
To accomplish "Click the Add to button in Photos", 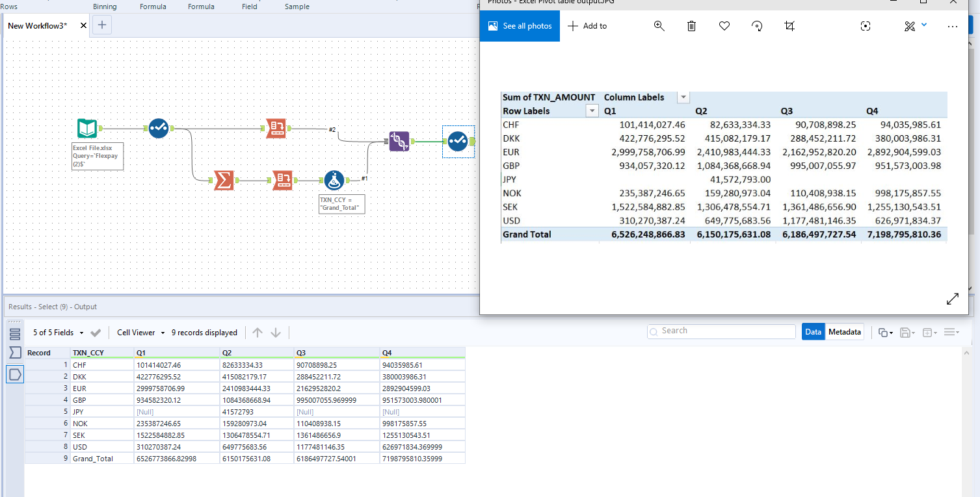I will [587, 26].
